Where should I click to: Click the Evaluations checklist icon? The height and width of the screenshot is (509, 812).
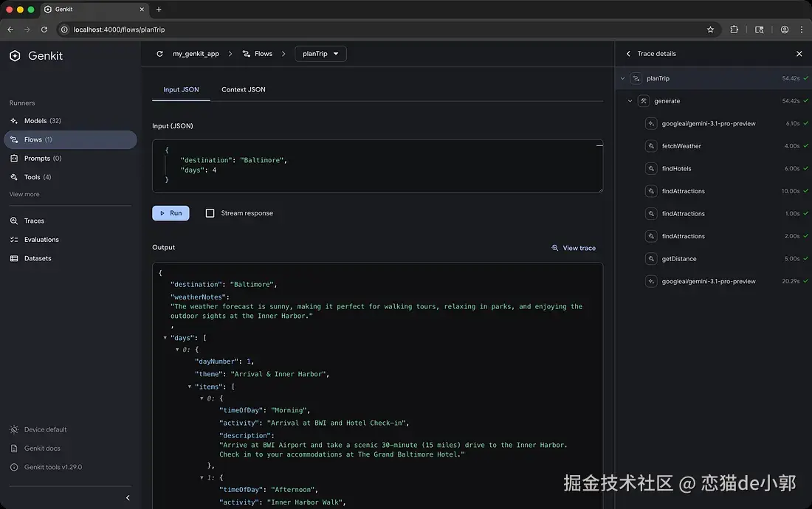(14, 240)
